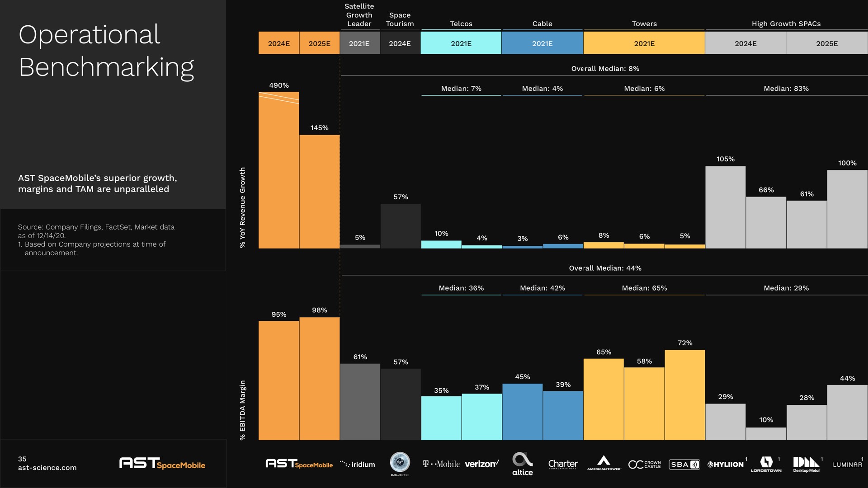Select the gray 2021E Satellite Growth Leader cell
Screen dimensions: 868x488
[x=360, y=43]
